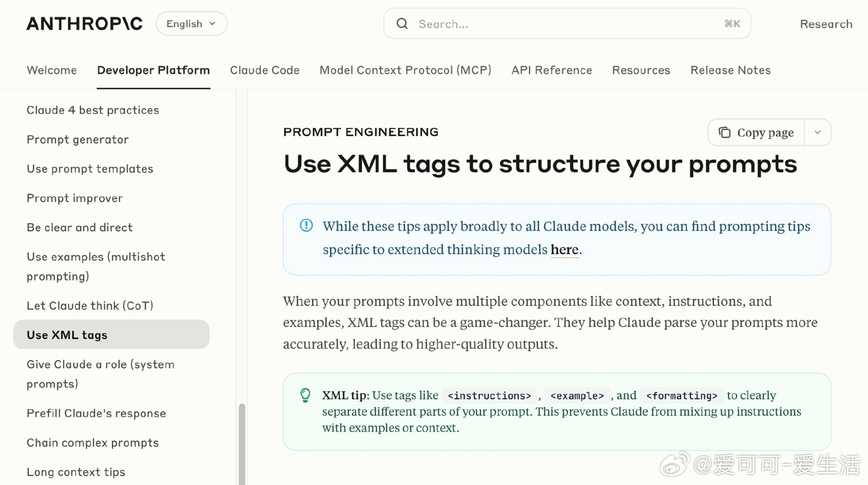Open Chain complex prompts page
The width and height of the screenshot is (868, 485).
click(x=93, y=443)
